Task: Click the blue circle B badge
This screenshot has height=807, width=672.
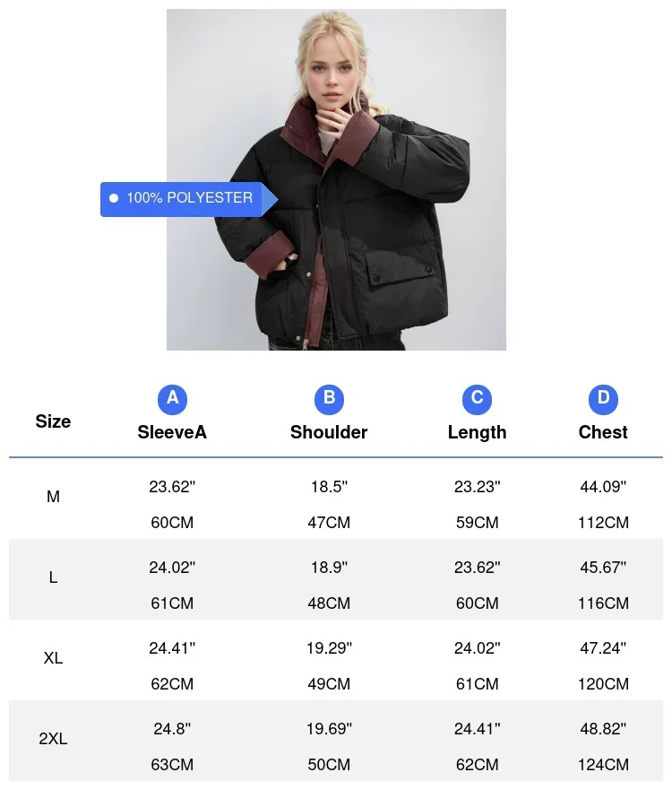Action: click(x=329, y=398)
